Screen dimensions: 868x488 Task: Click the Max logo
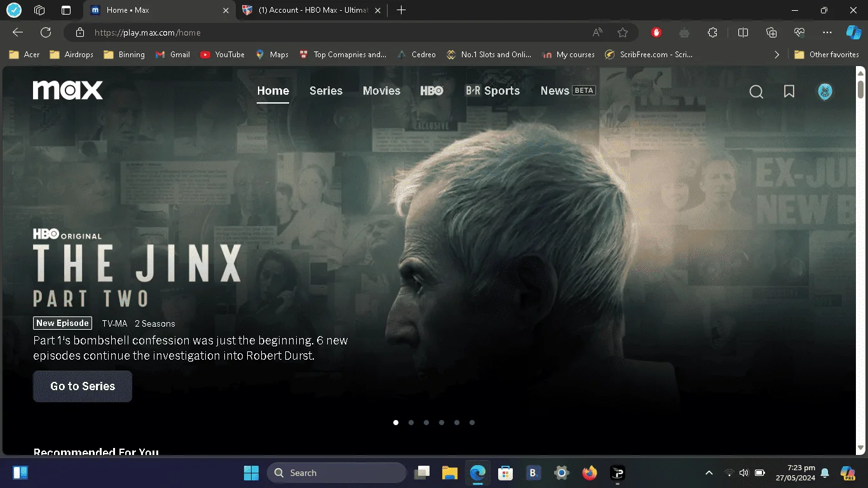click(67, 90)
